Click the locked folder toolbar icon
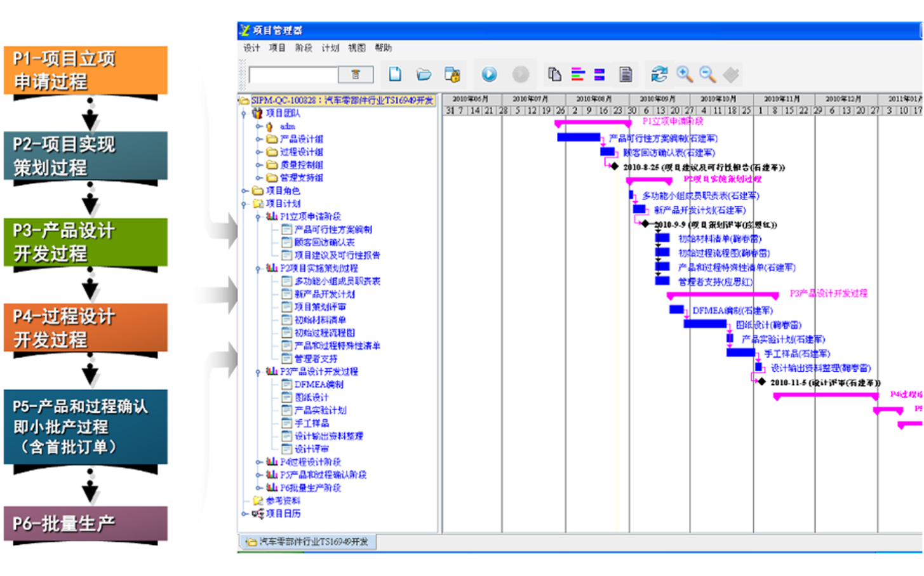Viewport: 924px width, 576px height. 452,75
